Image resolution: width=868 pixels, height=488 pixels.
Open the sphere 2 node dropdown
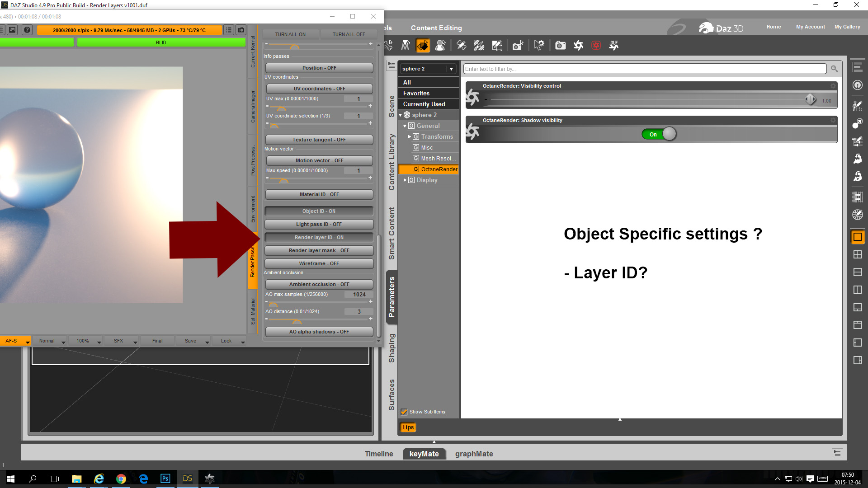pos(451,69)
